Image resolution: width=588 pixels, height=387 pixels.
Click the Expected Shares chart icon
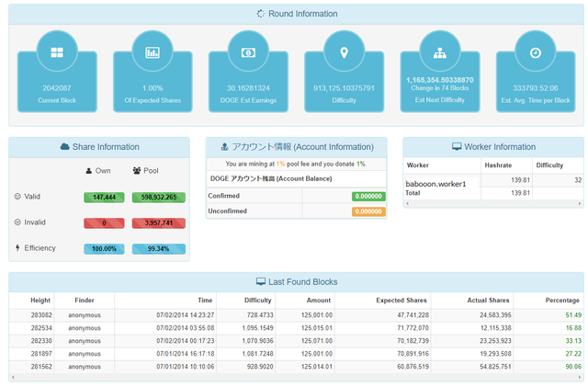153,52
